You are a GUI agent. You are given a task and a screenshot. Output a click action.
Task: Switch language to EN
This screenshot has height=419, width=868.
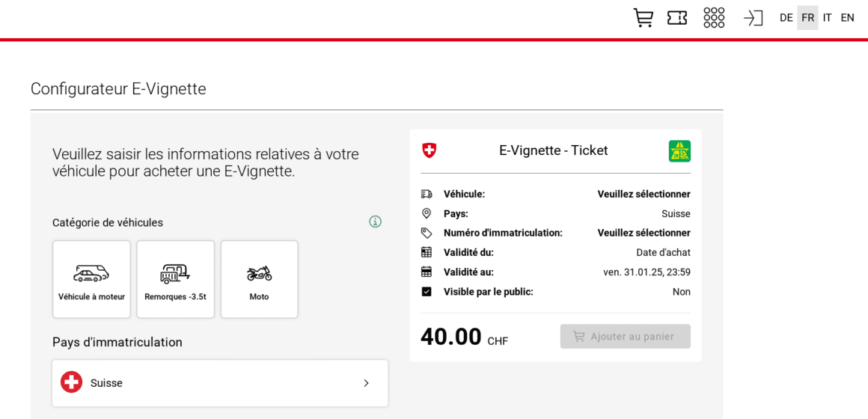coord(848,18)
